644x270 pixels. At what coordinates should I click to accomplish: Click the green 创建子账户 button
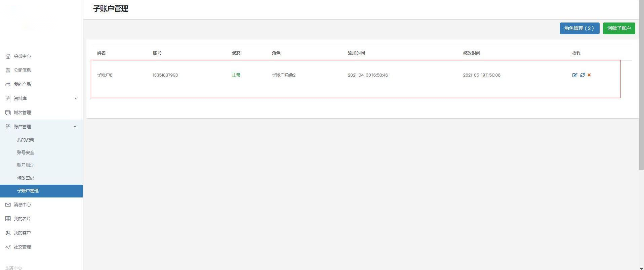[x=618, y=28]
